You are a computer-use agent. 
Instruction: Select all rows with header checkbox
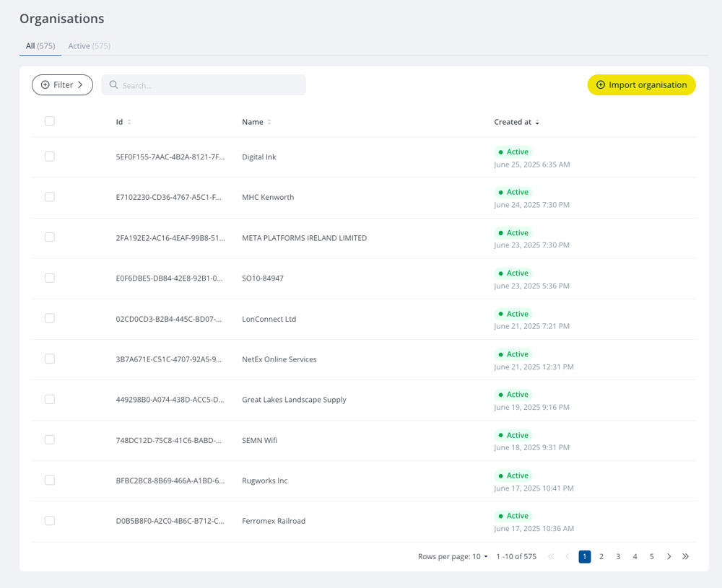coord(50,121)
